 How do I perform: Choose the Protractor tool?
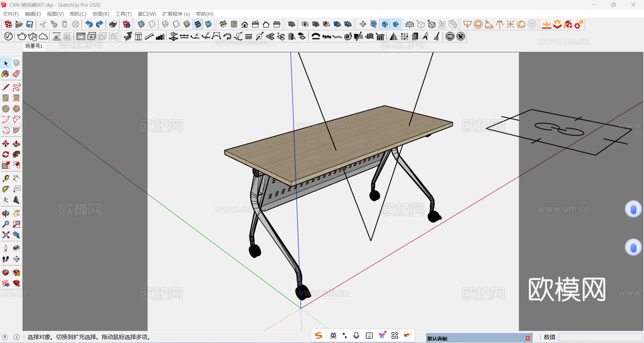(6, 189)
